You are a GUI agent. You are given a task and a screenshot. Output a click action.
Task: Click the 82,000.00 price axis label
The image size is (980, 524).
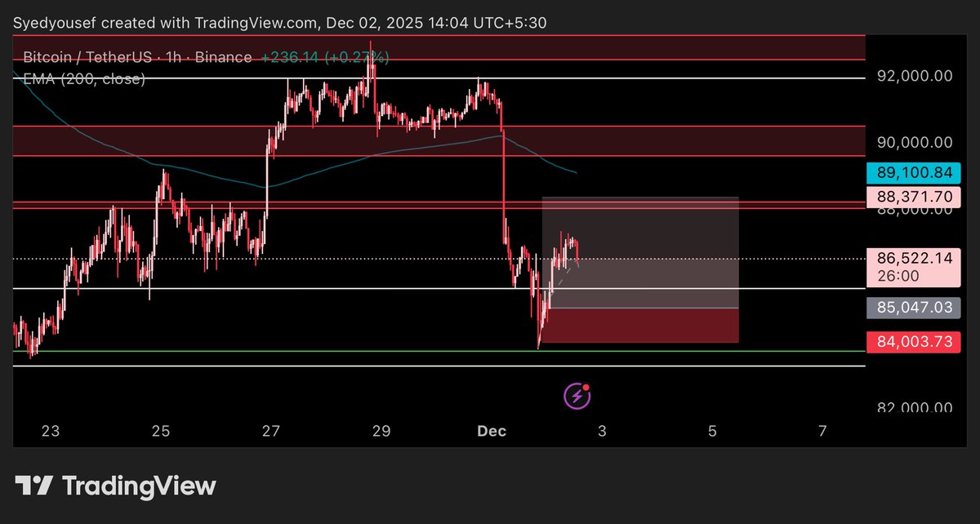[x=915, y=407]
